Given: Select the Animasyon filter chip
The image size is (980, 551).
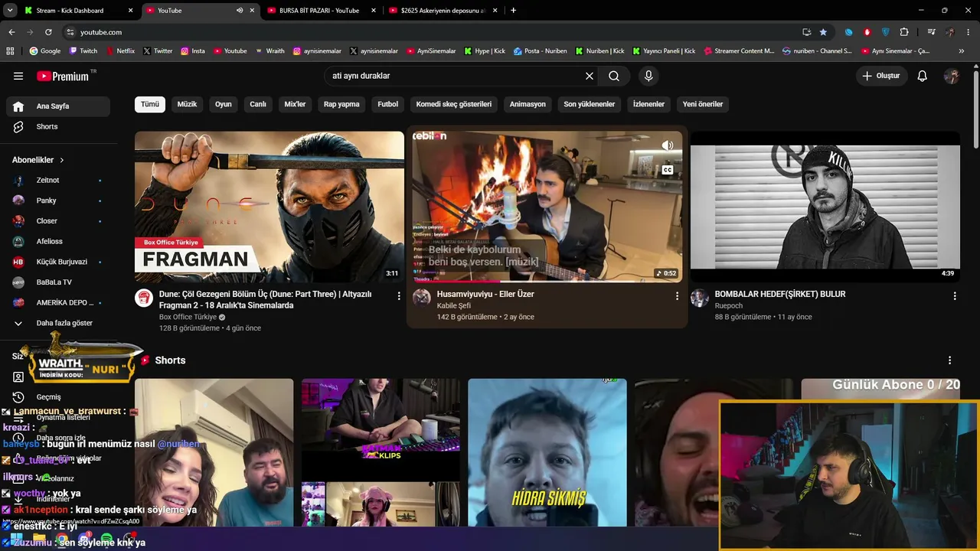Looking at the screenshot, I should [x=528, y=104].
